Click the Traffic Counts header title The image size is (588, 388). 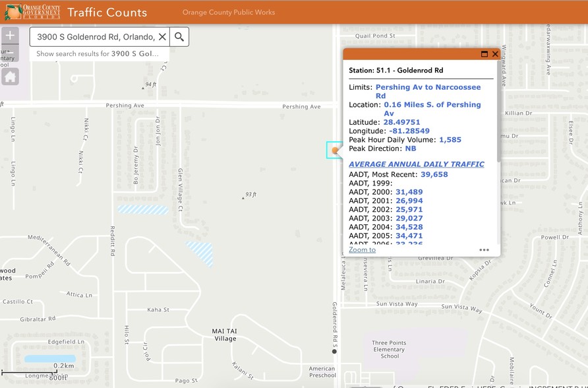tap(107, 12)
